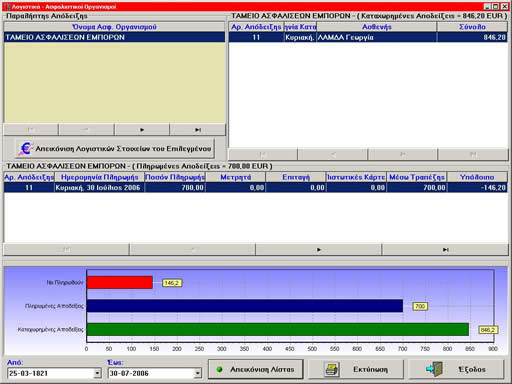Open the Έως date dropdown arrow
Screen dimensions: 512x384
[198, 373]
